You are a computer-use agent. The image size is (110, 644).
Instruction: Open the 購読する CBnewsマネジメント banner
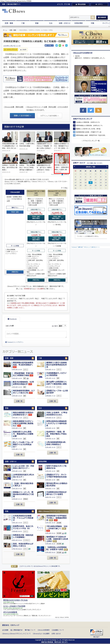click(91, 37)
